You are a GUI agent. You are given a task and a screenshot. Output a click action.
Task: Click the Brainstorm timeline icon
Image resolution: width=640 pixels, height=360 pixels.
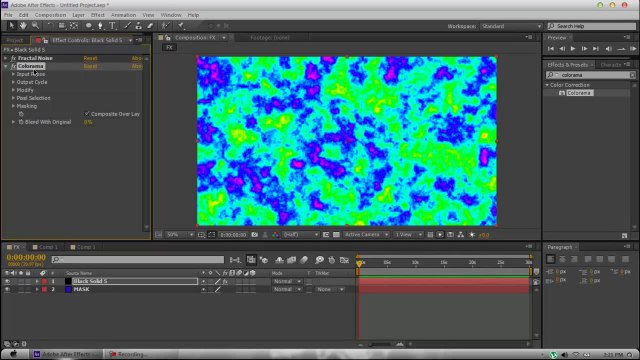point(320,260)
